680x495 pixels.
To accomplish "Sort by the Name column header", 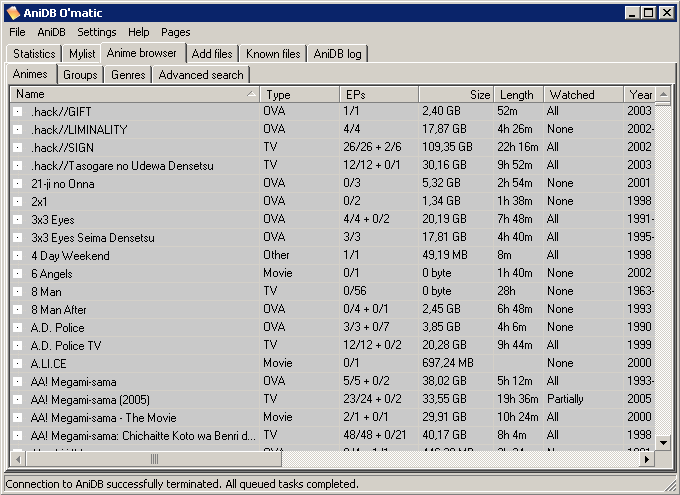I will (x=135, y=94).
